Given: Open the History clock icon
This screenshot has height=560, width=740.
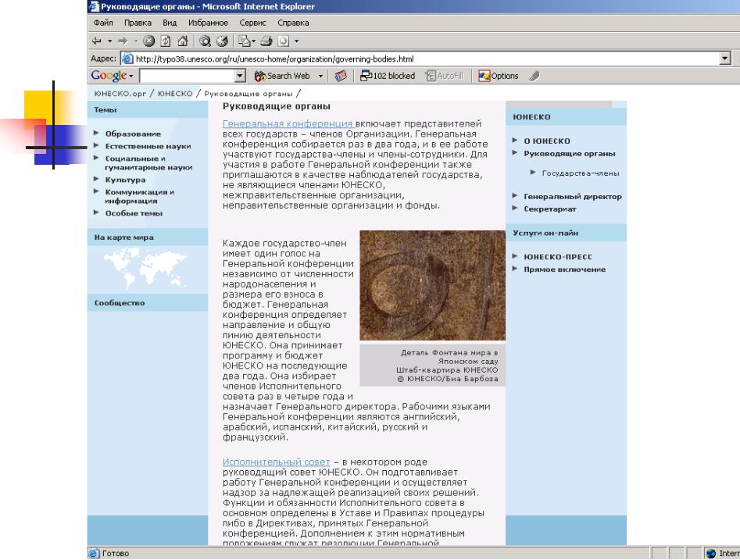Looking at the screenshot, I should 222,41.
